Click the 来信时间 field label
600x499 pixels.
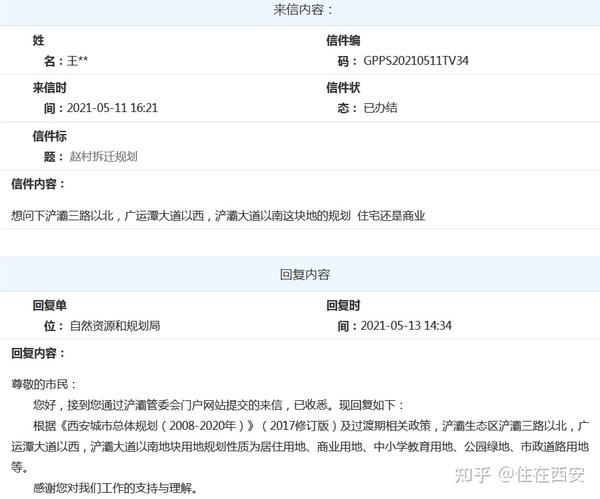(x=49, y=98)
